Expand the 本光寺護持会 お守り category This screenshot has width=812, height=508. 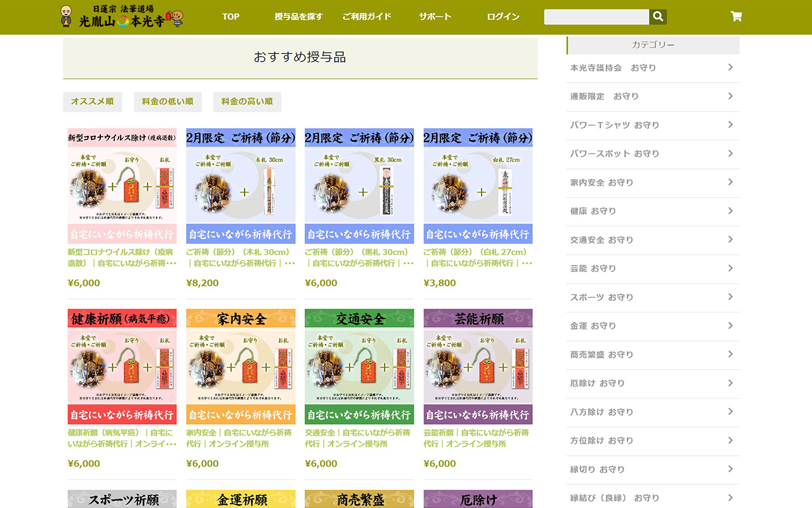coord(730,67)
